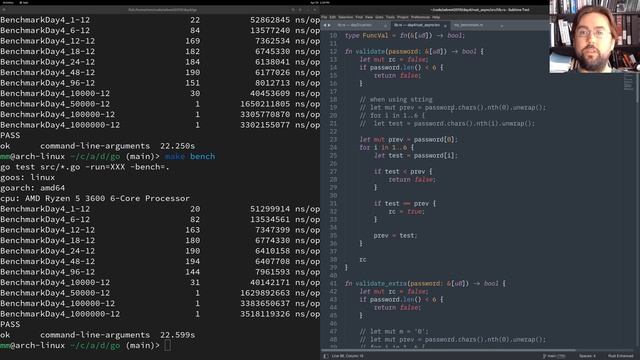The image size is (640, 360).
Task: Click the terminal prompt cursor at the bottom
Action: click(x=167, y=346)
